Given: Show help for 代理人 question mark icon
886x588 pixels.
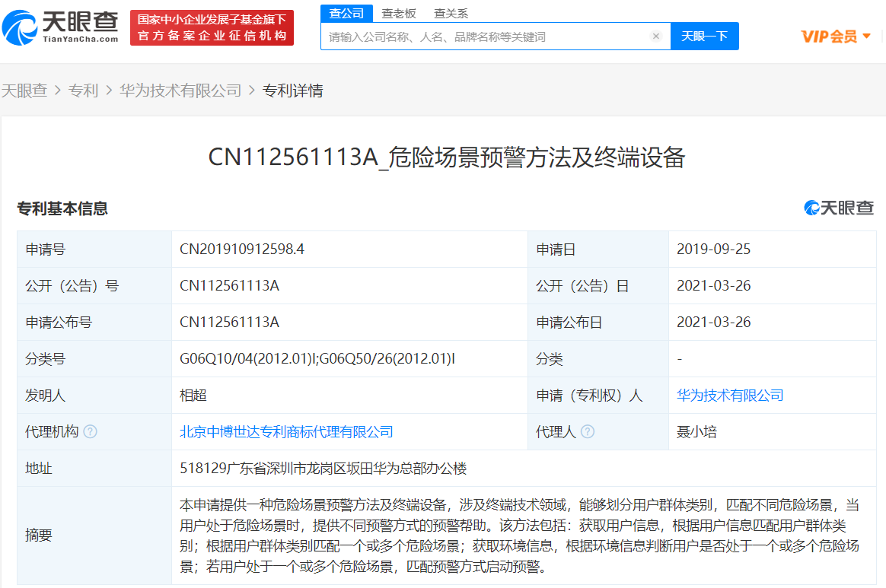Looking at the screenshot, I should click(x=588, y=431).
